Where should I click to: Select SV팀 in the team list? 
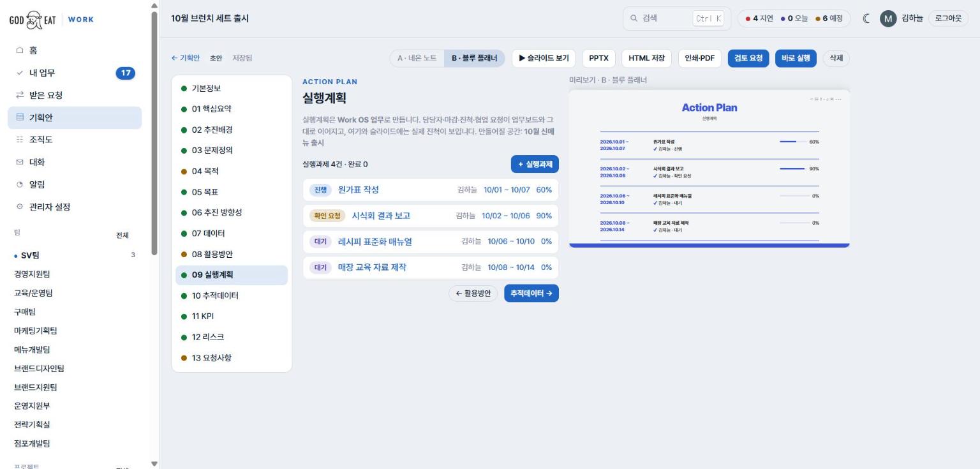click(75, 255)
